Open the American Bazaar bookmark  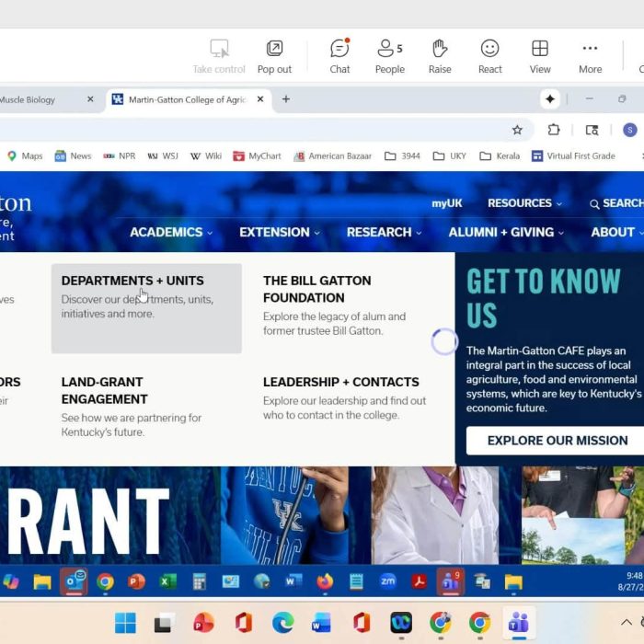[x=333, y=156]
